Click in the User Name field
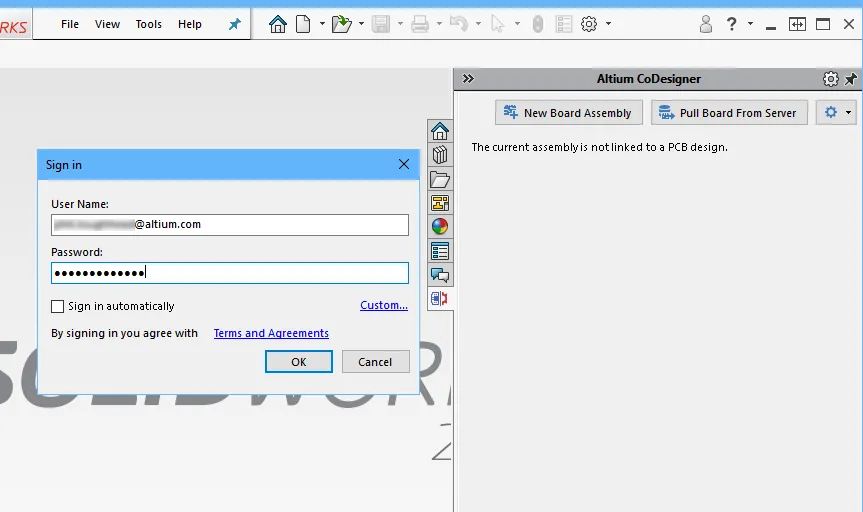Viewport: 863px width, 512px height. (x=230, y=225)
